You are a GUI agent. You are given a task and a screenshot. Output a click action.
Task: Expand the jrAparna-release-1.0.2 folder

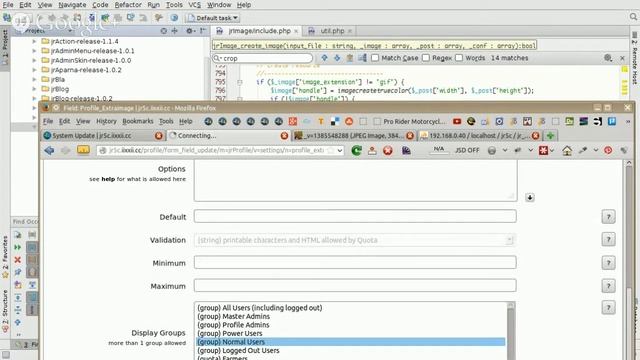(34, 70)
